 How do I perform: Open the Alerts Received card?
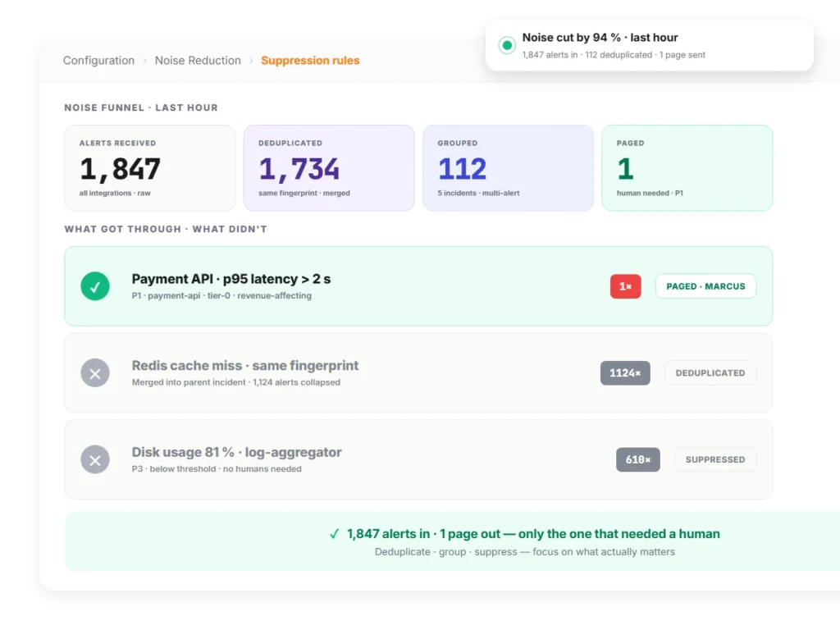tap(150, 168)
